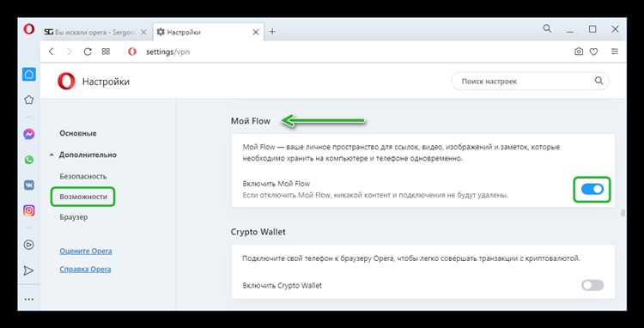Open Speed Dial grid icon
This screenshot has width=644, height=328.
(x=106, y=52)
